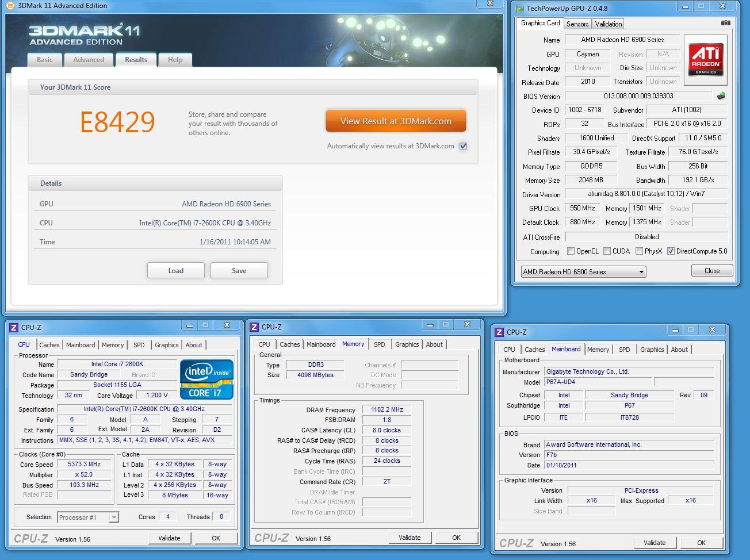The width and height of the screenshot is (750, 560).
Task: Open the Sensors tab in GPU-Z
Action: (x=577, y=24)
